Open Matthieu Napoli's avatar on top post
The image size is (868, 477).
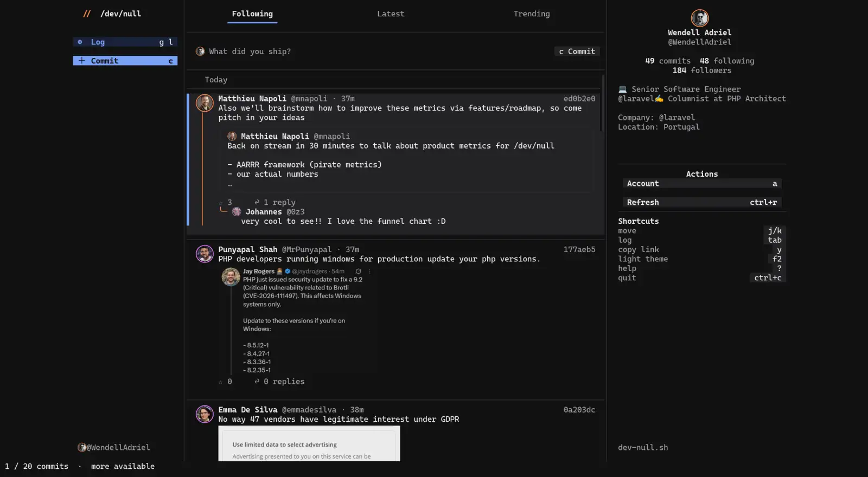[x=205, y=103]
